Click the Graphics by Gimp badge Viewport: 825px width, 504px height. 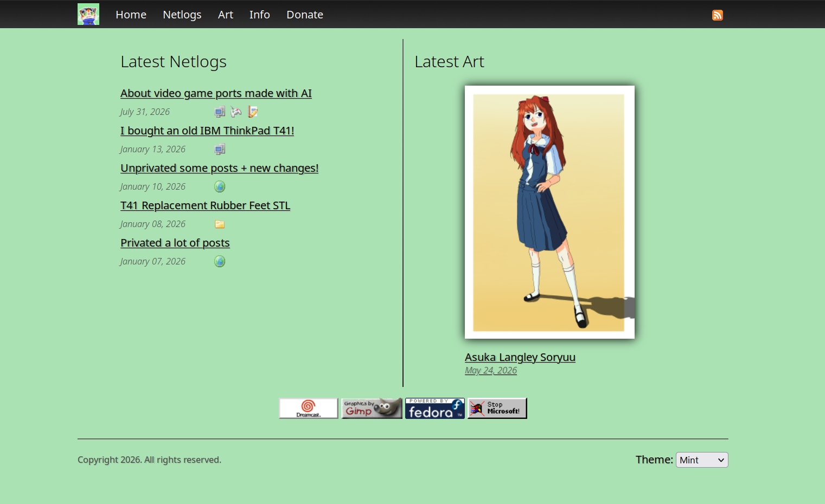372,409
